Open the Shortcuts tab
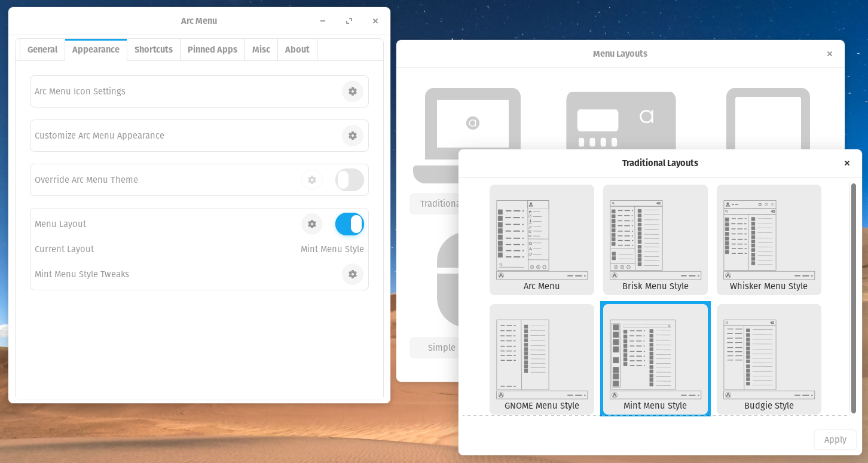868x463 pixels. (x=154, y=50)
